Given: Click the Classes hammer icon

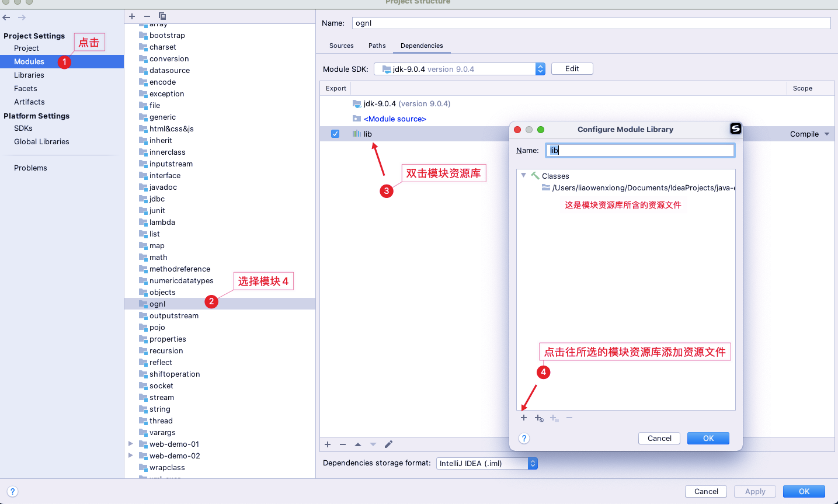Looking at the screenshot, I should (535, 176).
